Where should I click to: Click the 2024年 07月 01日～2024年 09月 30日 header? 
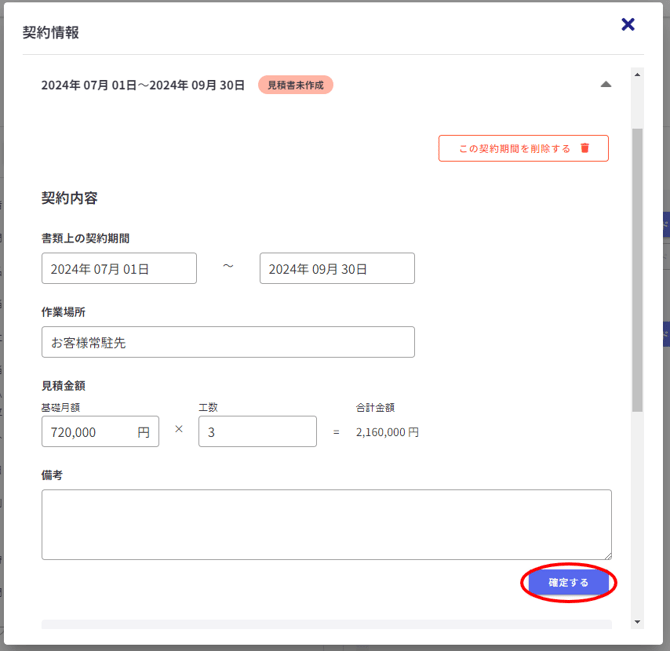(143, 85)
